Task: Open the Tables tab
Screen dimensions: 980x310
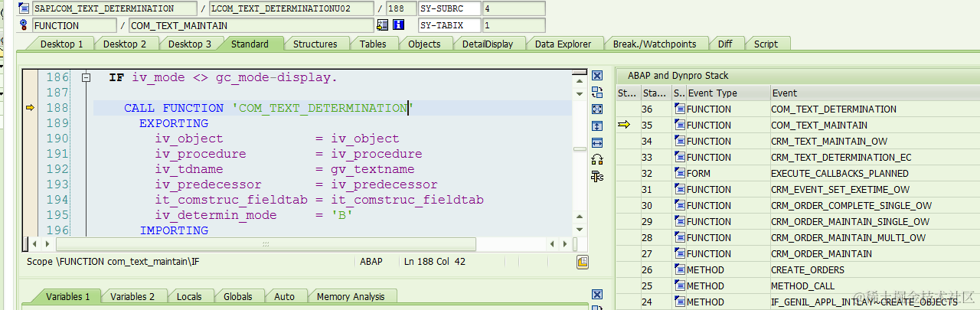Action: (373, 44)
